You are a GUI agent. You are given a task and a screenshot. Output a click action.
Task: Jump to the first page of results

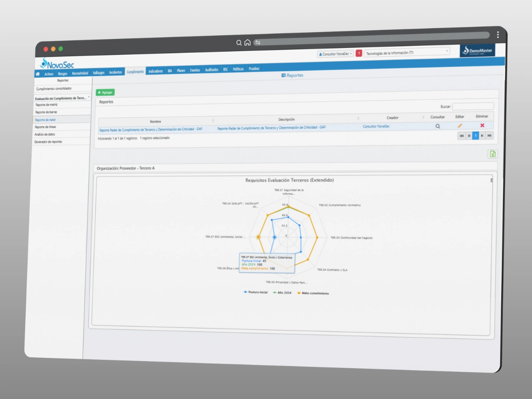[461, 136]
